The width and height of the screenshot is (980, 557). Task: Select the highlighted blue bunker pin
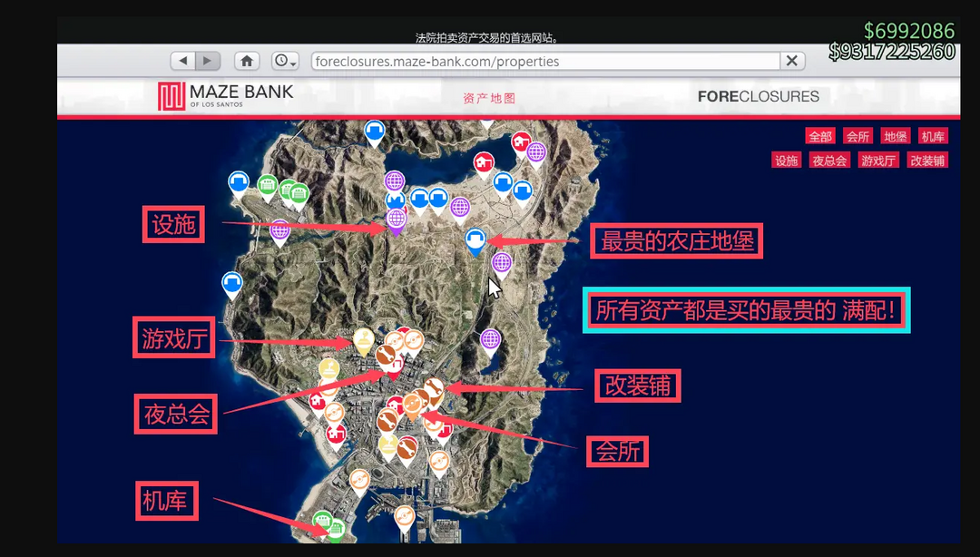(475, 240)
